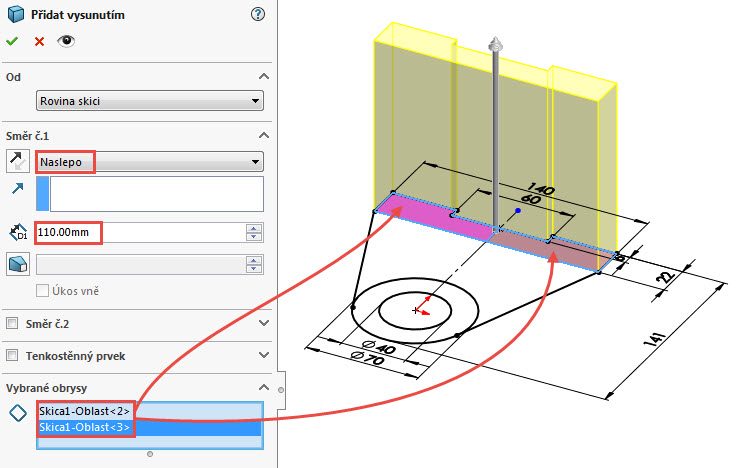Click the ⌀70 diameter dimension

click(x=367, y=357)
